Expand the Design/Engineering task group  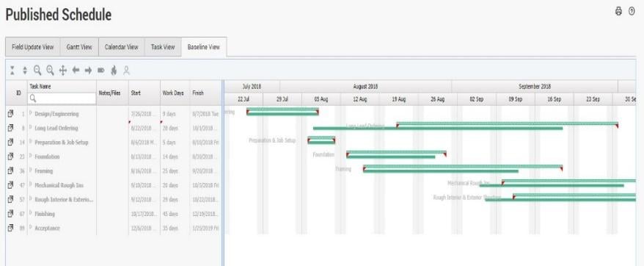30,114
